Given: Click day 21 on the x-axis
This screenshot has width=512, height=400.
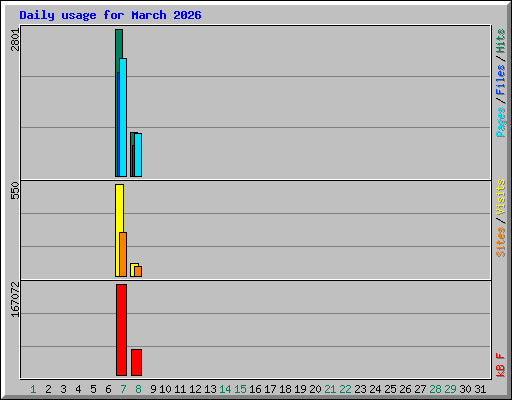Looking at the screenshot, I should point(330,389).
